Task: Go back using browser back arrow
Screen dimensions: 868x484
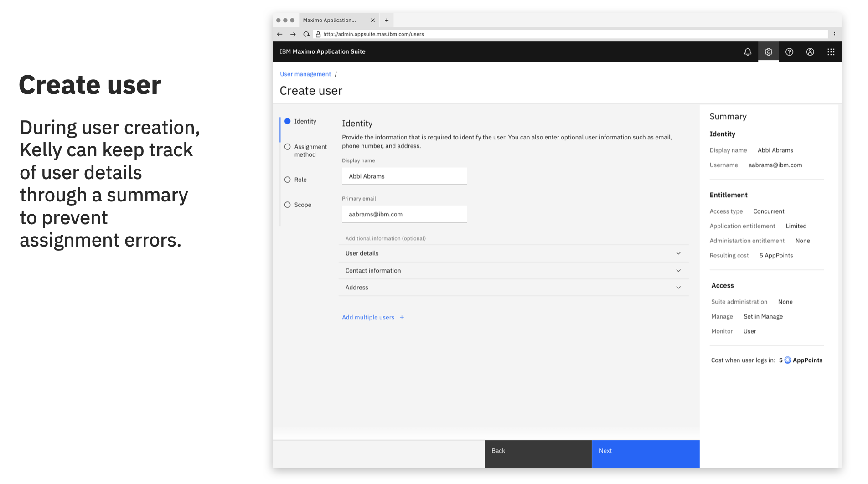Action: click(x=280, y=34)
